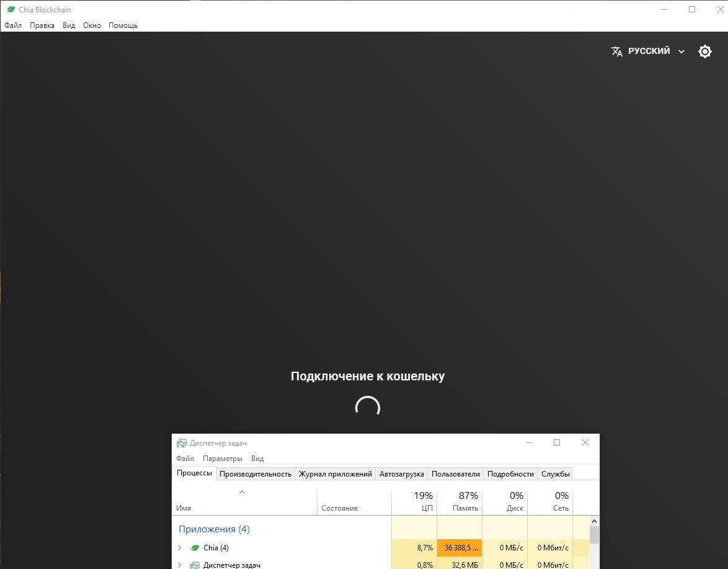This screenshot has width=728, height=569.
Task: Click the Task Manager title bar icon
Action: point(182,443)
